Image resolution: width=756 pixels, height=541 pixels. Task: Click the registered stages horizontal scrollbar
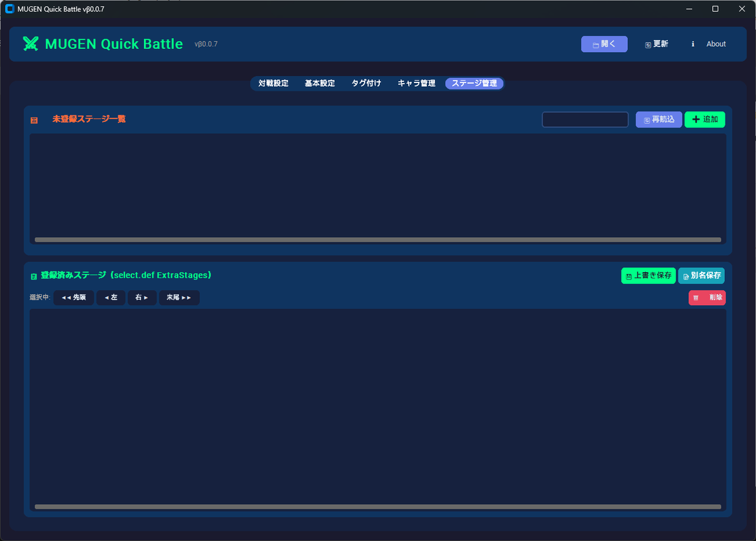[x=377, y=507]
